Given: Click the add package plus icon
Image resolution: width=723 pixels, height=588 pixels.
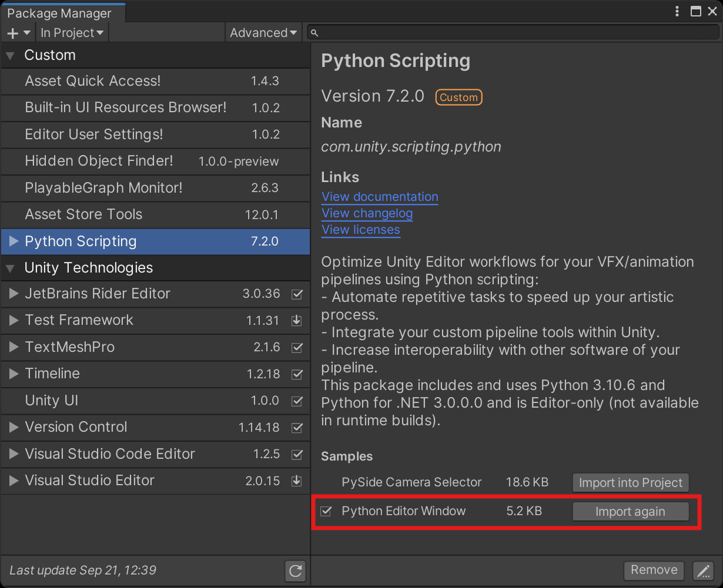Looking at the screenshot, I should click(18, 33).
